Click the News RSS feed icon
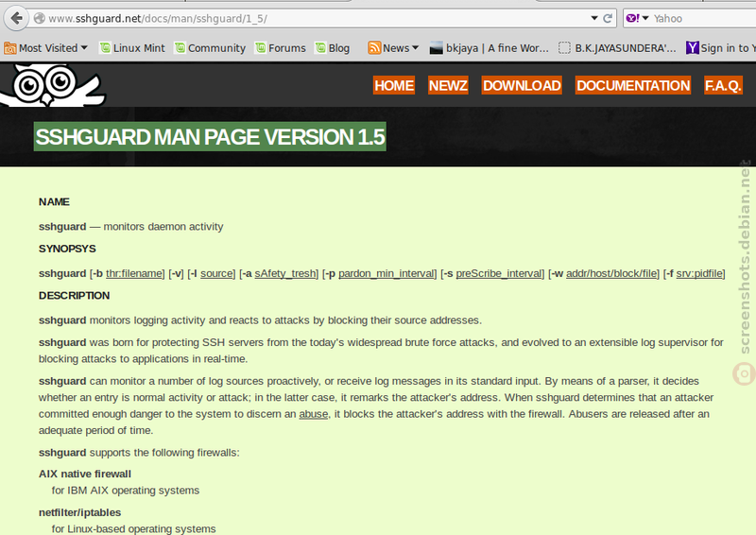This screenshot has height=535, width=756. click(x=374, y=48)
